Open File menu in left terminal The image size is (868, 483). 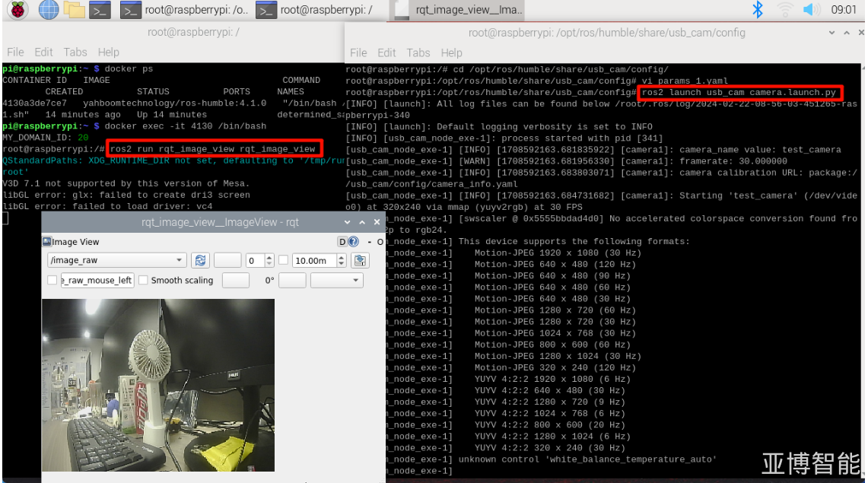15,52
